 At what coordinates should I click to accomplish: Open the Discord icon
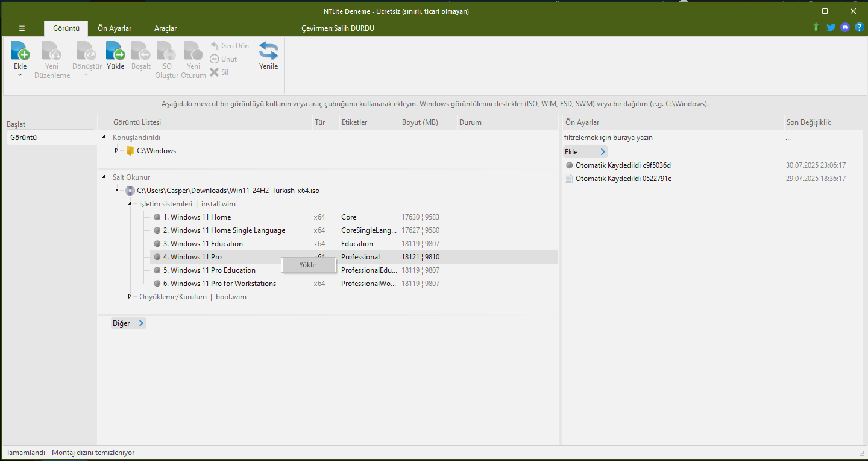(845, 28)
